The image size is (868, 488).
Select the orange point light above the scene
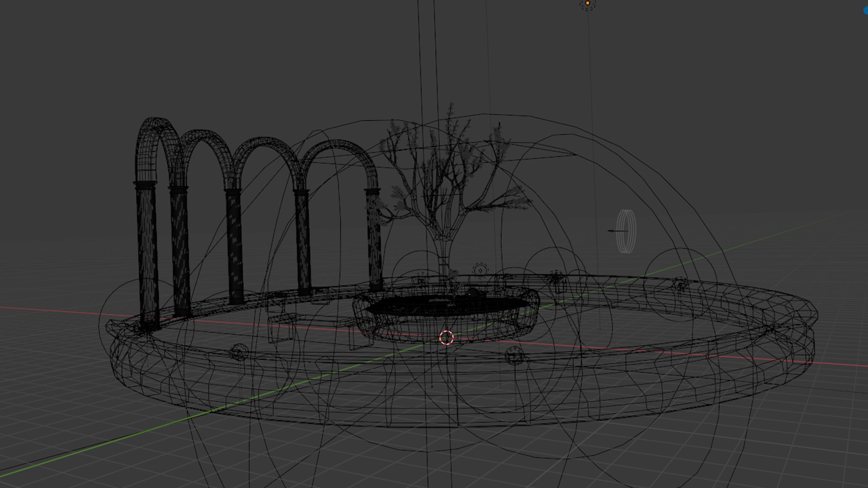point(588,3)
